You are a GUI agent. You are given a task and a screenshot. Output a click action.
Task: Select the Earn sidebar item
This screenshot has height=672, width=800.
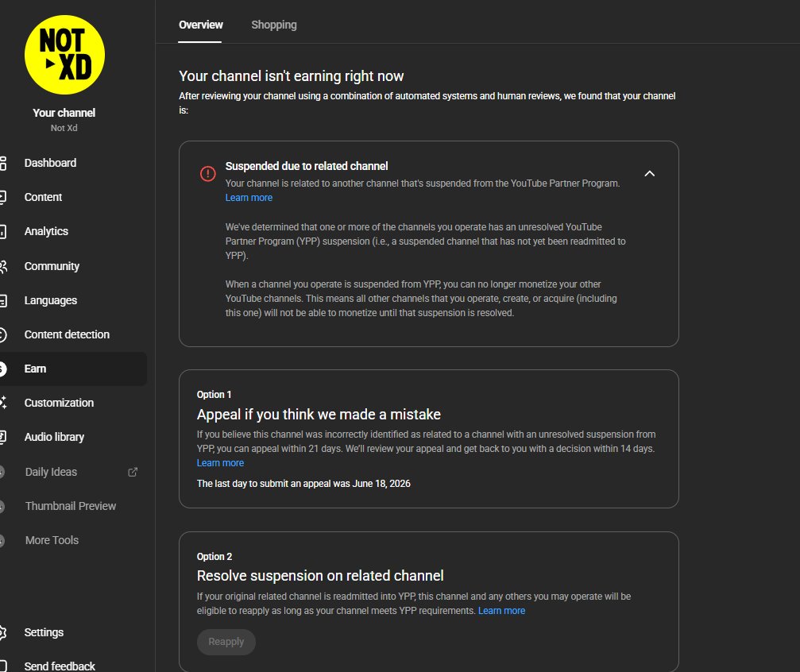point(73,369)
